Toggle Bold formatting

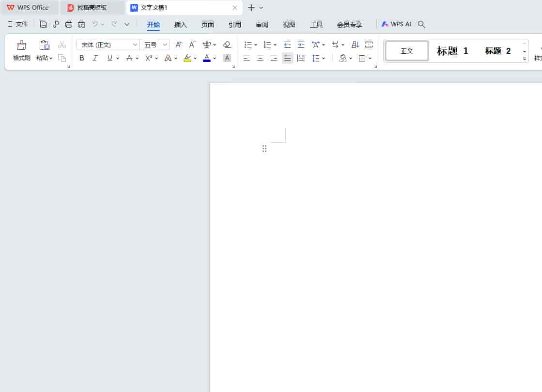(82, 58)
